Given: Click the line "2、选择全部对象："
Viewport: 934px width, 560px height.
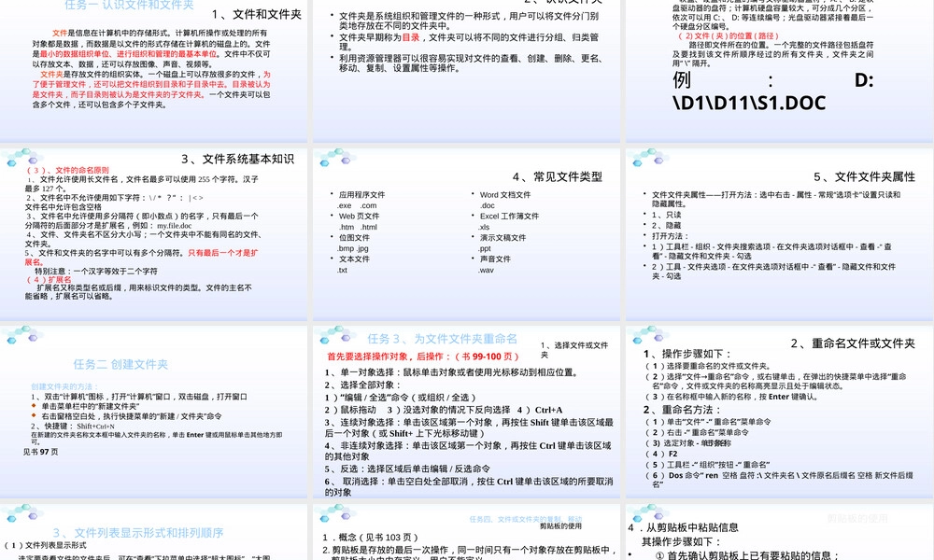Looking at the screenshot, I should point(362,385).
